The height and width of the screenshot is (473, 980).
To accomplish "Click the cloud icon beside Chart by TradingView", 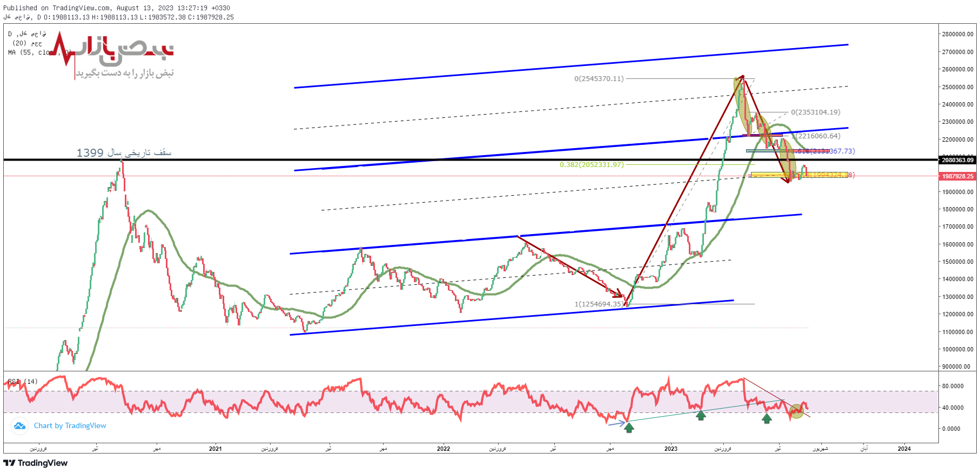I will tap(20, 426).
